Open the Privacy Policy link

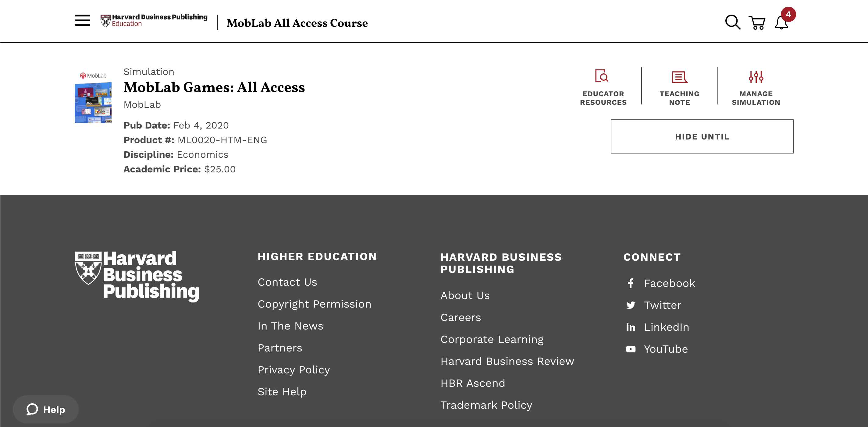coord(294,370)
